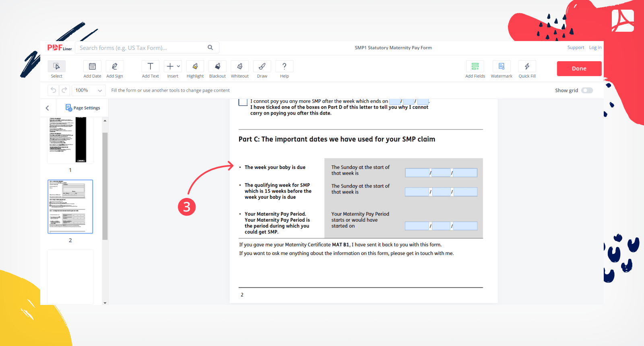The image size is (644, 346).
Task: Select the page 1 thumbnail
Action: point(70,140)
